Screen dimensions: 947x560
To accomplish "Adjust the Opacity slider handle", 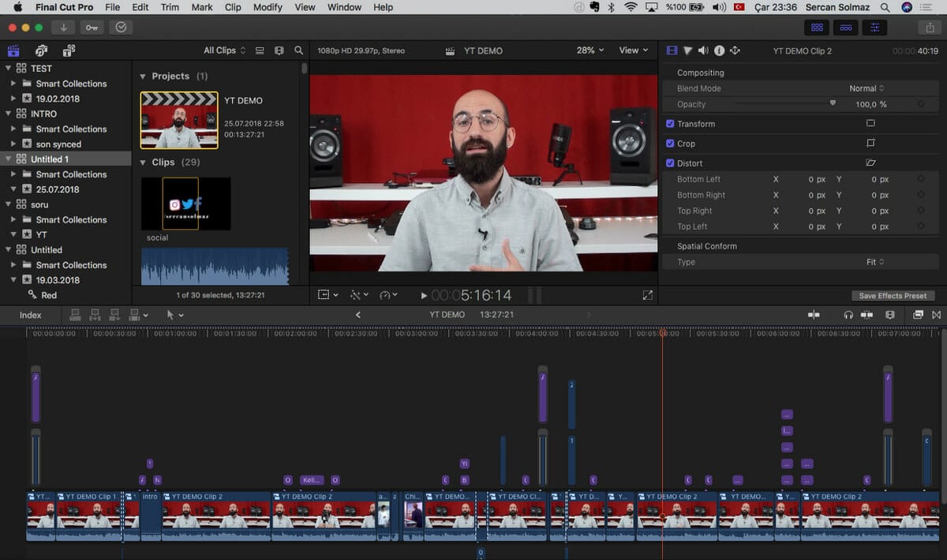I will [833, 103].
